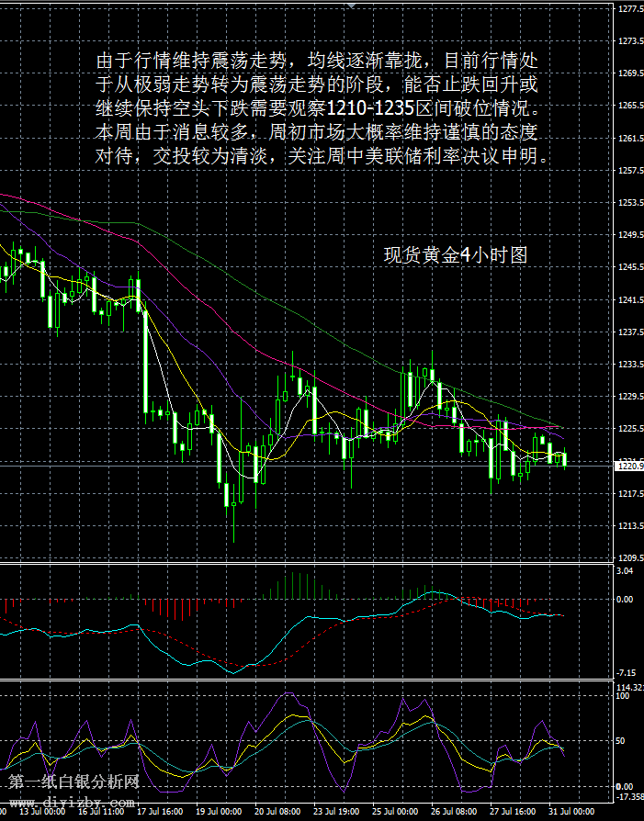Click the stochastic scale level 100

pos(623,696)
